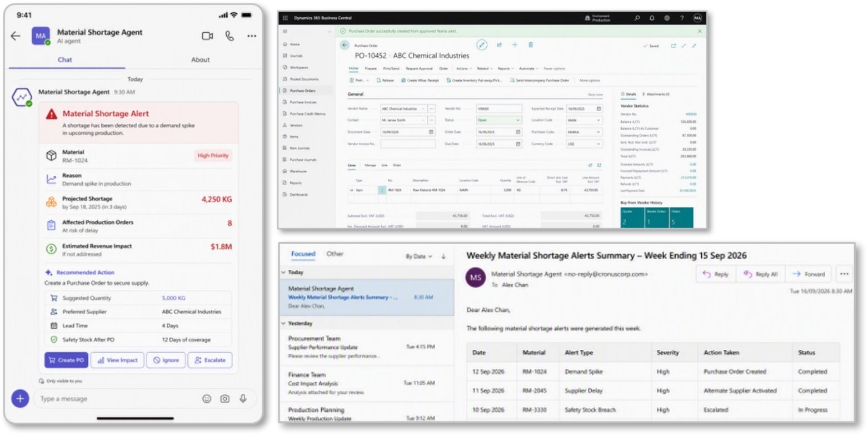Switch to the Other tab in mail inbox
Image resolution: width=868 pixels, height=435 pixels.
[335, 254]
